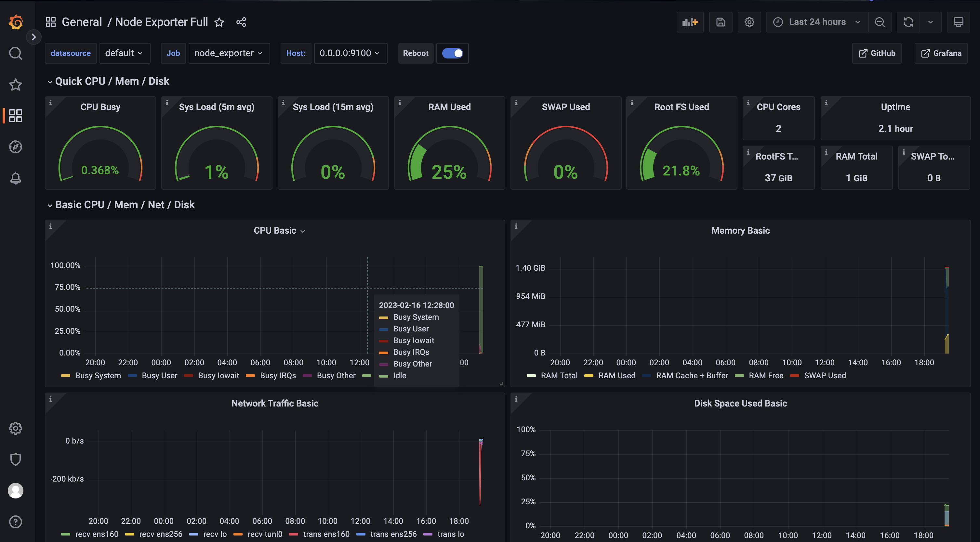Viewport: 980px width, 542px height.
Task: Open the Alerting bell icon
Action: pyautogui.click(x=16, y=178)
